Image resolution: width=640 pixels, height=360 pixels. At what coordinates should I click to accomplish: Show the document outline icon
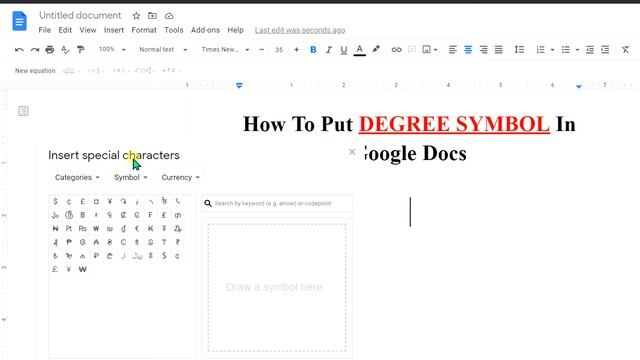click(x=23, y=111)
